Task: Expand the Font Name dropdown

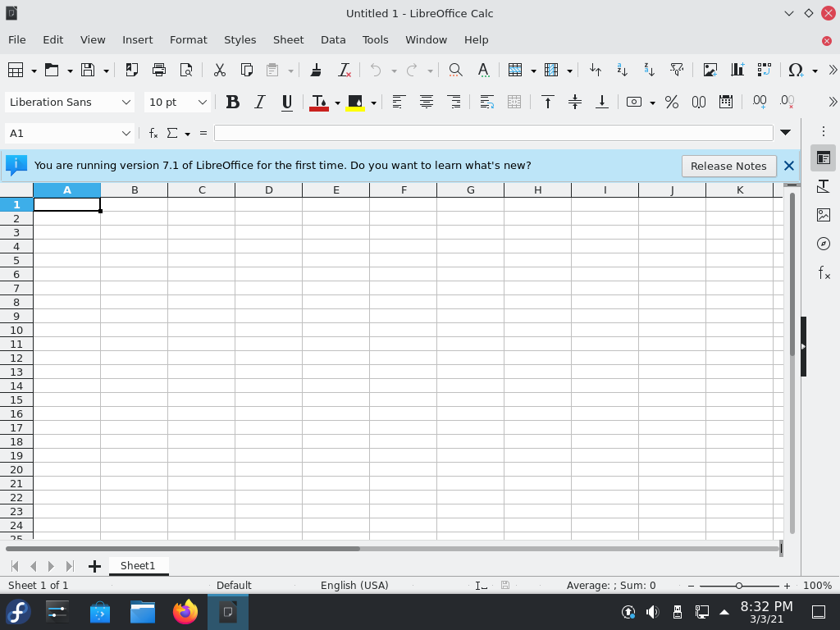Action: [126, 102]
